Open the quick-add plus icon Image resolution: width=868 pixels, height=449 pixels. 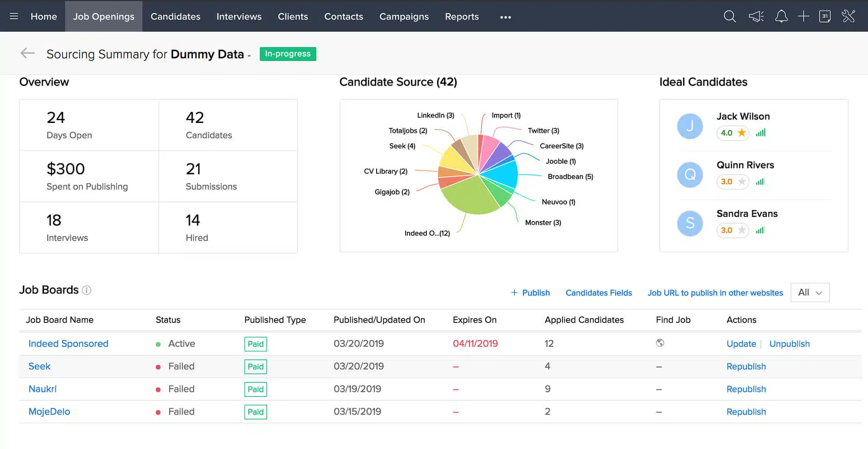(x=804, y=16)
